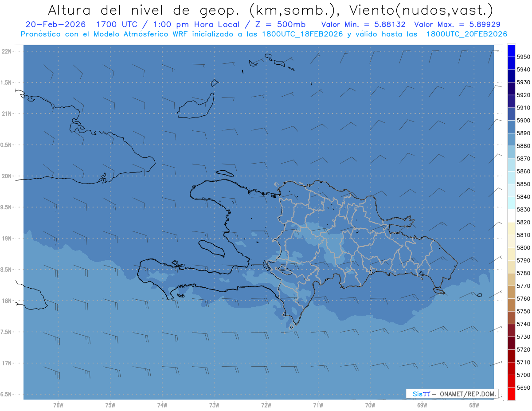The width and height of the screenshot is (532, 411).
Task: Click the legend value 5890
Action: tap(523, 133)
